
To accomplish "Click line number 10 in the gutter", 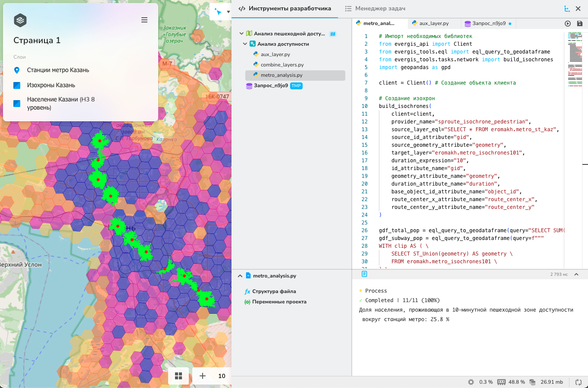I will [x=365, y=106].
